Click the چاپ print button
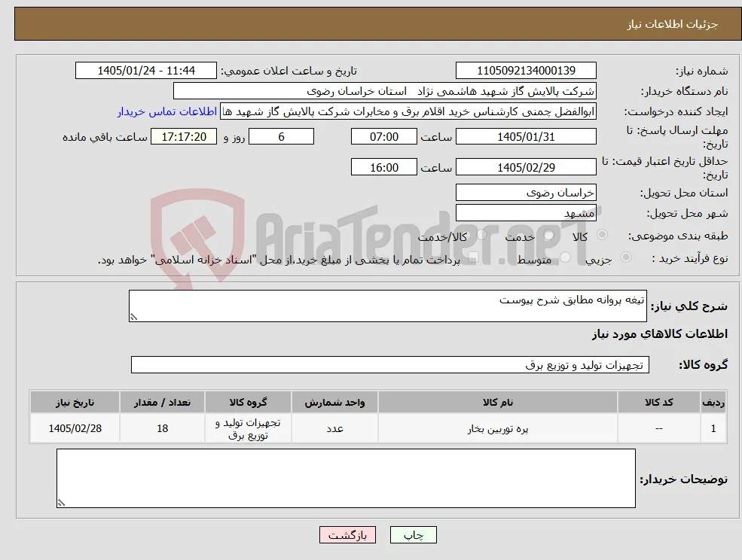This screenshot has height=560, width=742. [413, 535]
